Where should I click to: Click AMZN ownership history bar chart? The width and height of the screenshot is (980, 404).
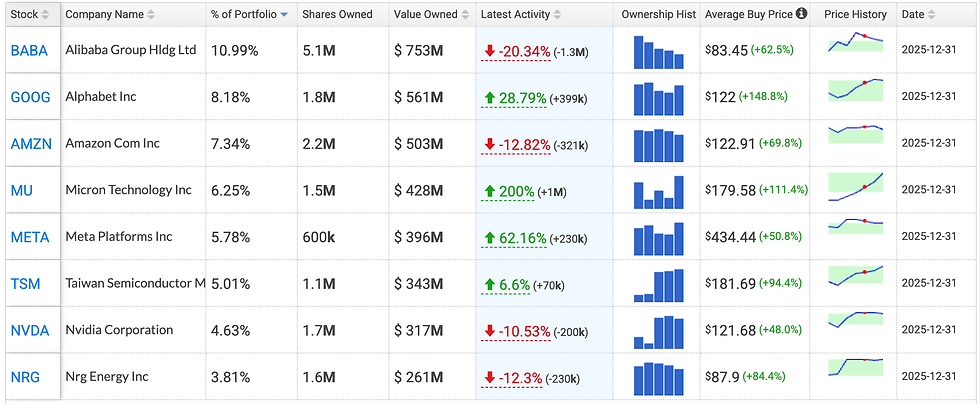coord(659,145)
